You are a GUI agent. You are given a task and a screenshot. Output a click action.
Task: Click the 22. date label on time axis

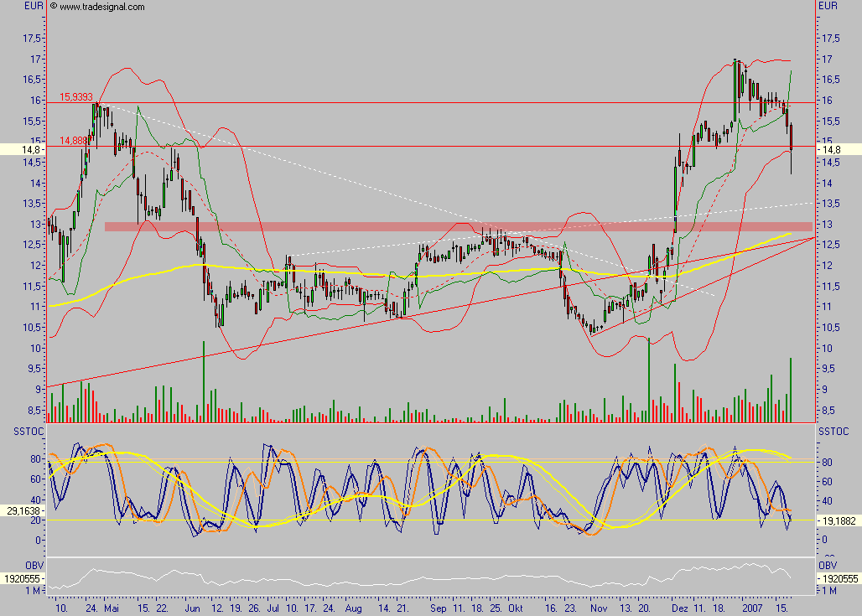162,608
